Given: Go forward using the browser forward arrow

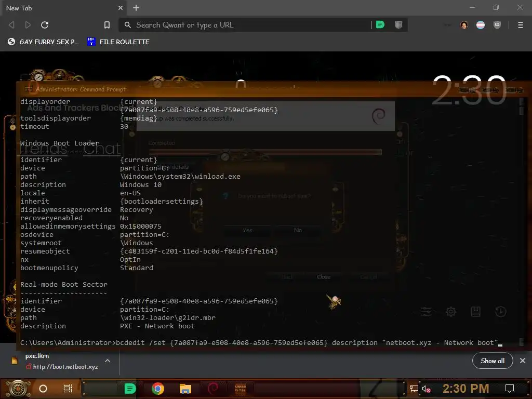Looking at the screenshot, I should (x=28, y=25).
